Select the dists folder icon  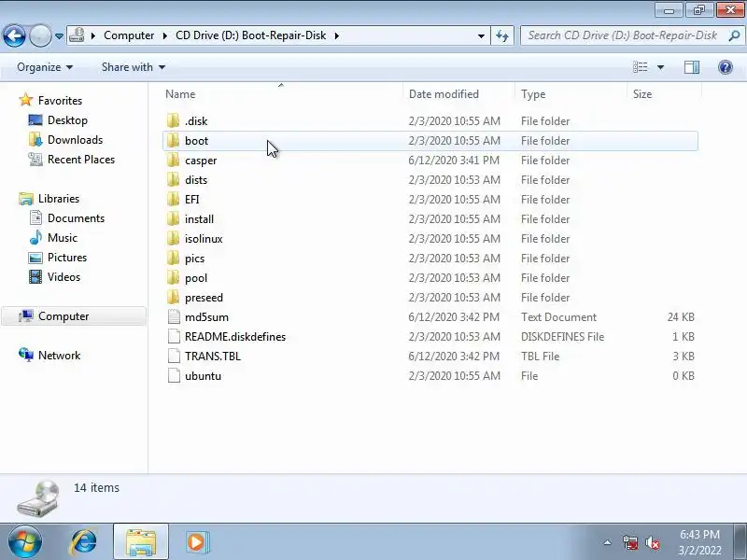[x=174, y=179]
